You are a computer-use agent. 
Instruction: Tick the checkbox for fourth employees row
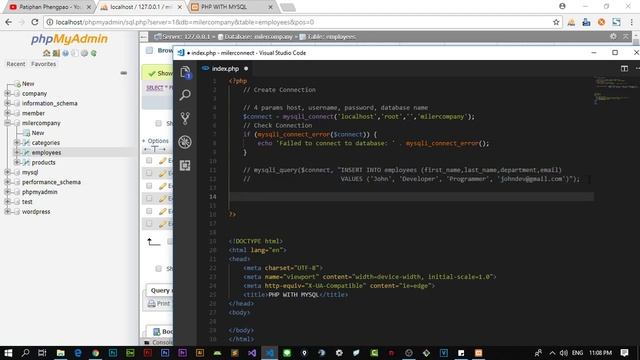(x=149, y=198)
